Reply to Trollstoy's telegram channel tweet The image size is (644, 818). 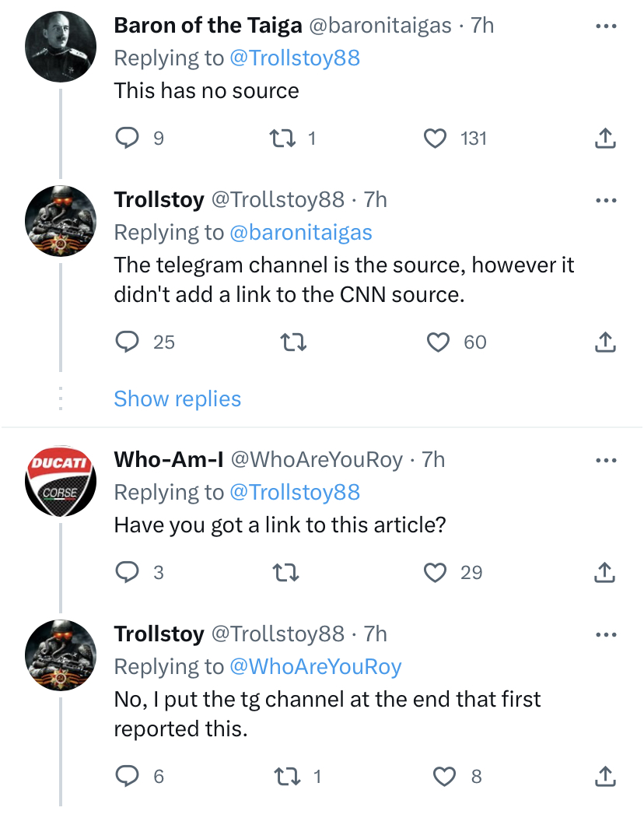[127, 342]
